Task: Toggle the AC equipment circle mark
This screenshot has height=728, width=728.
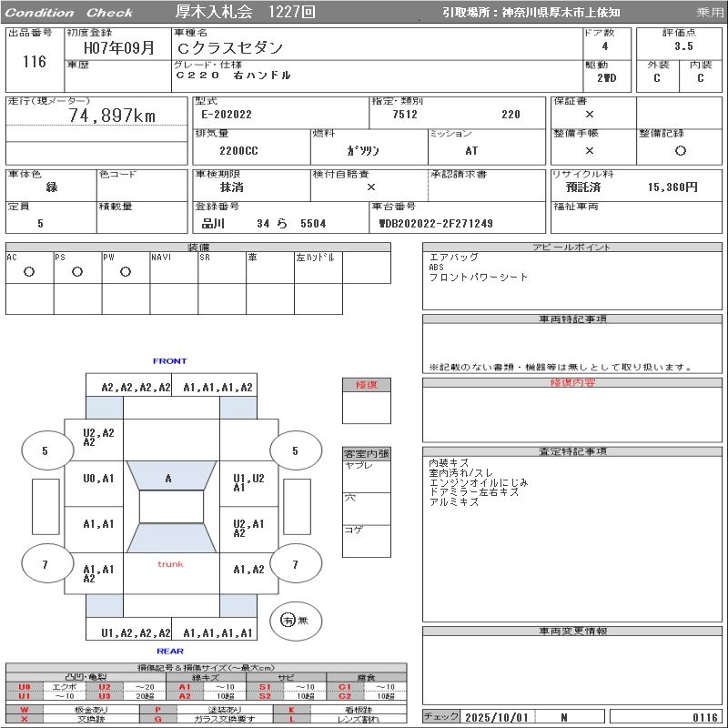Action: [x=29, y=271]
